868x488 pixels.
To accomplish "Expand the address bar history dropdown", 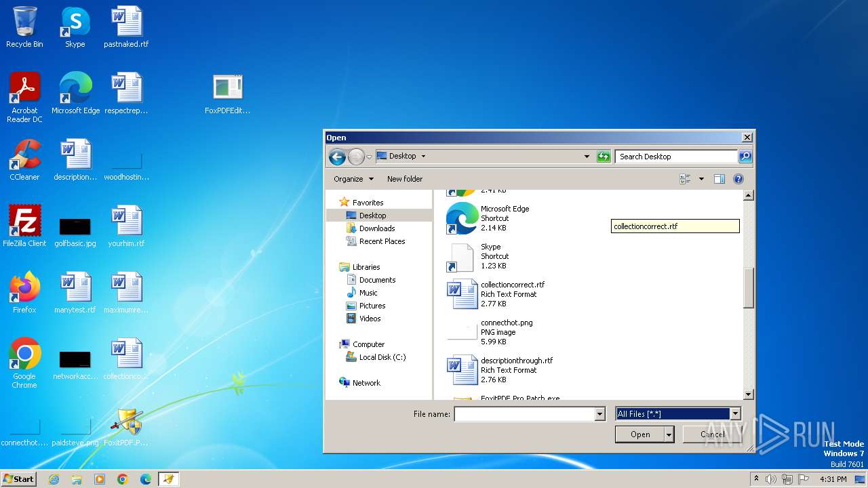I will pos(587,157).
